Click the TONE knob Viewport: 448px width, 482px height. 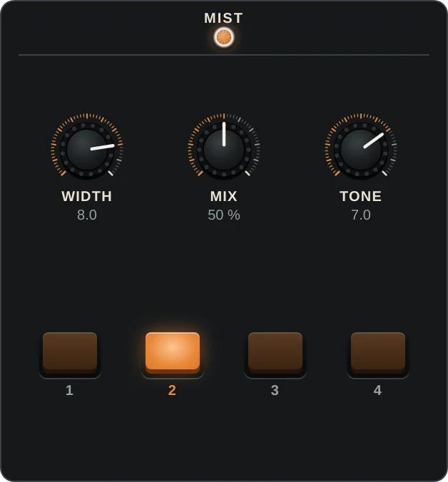(361, 150)
